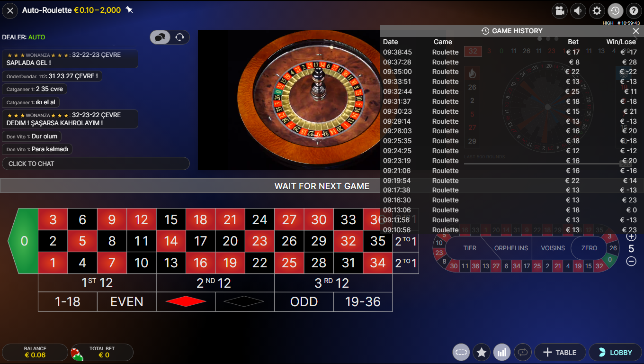Switch to the chat bubbles toggle
This screenshot has width=644, height=364.
160,37
